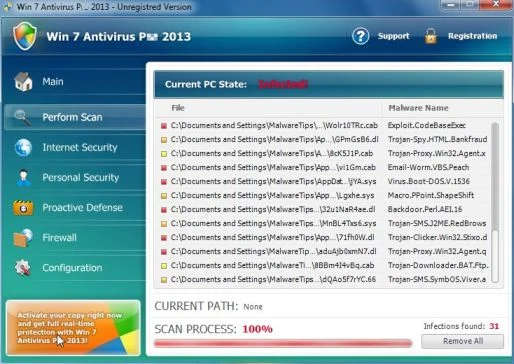The image size is (514, 364).
Task: Click red severity icon for 32u1NaR4ae.dl
Action: point(164,210)
